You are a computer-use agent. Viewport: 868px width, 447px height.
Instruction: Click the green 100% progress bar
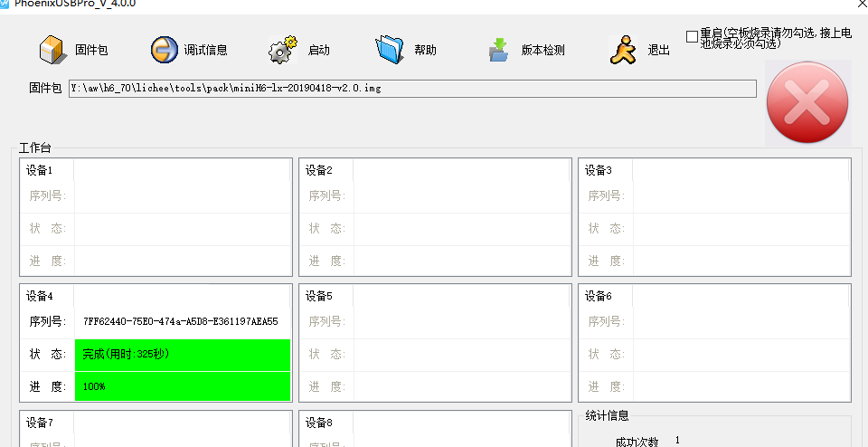pyautogui.click(x=183, y=386)
